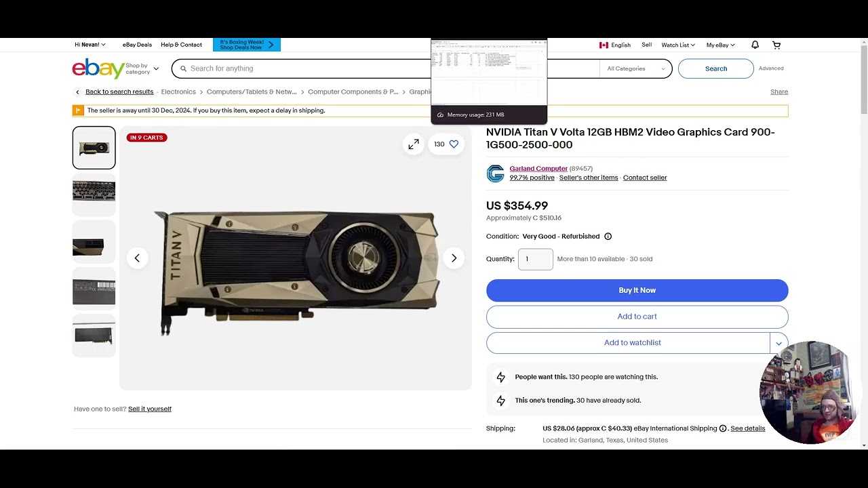This screenshot has width=868, height=488.
Task: Select first Titan V thumbnail
Action: [94, 148]
